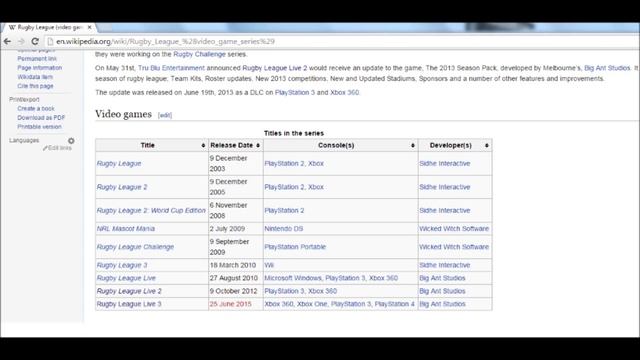Click Nintendo DS console link
Image resolution: width=640 pixels, height=360 pixels.
click(284, 229)
